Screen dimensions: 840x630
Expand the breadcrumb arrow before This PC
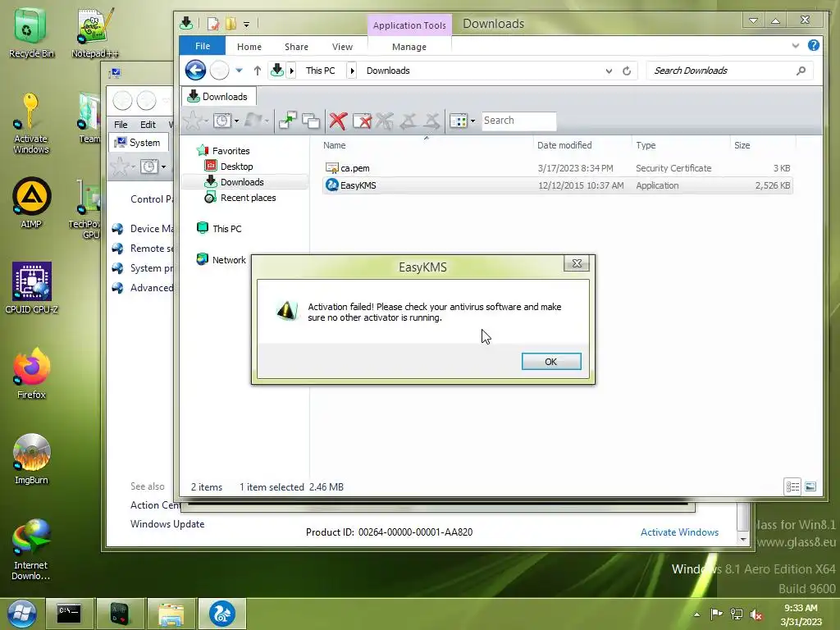291,71
